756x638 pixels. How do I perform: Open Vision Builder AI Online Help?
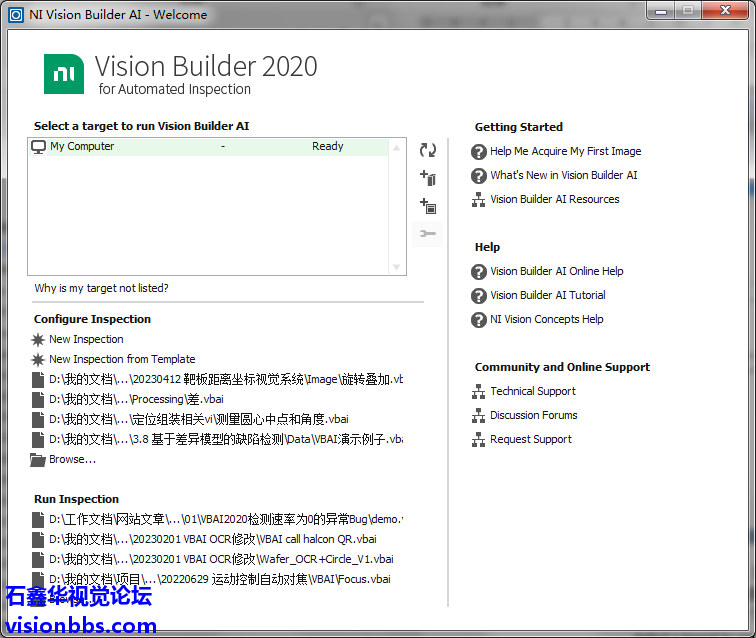[x=556, y=272]
